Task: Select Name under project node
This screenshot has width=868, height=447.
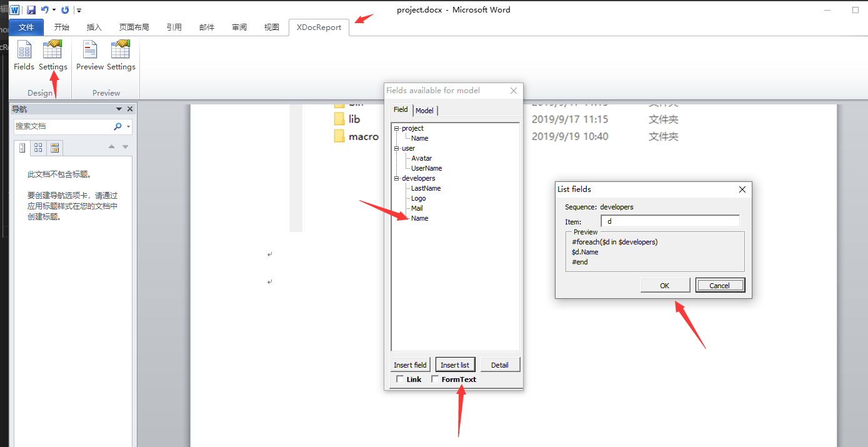Action: point(420,138)
